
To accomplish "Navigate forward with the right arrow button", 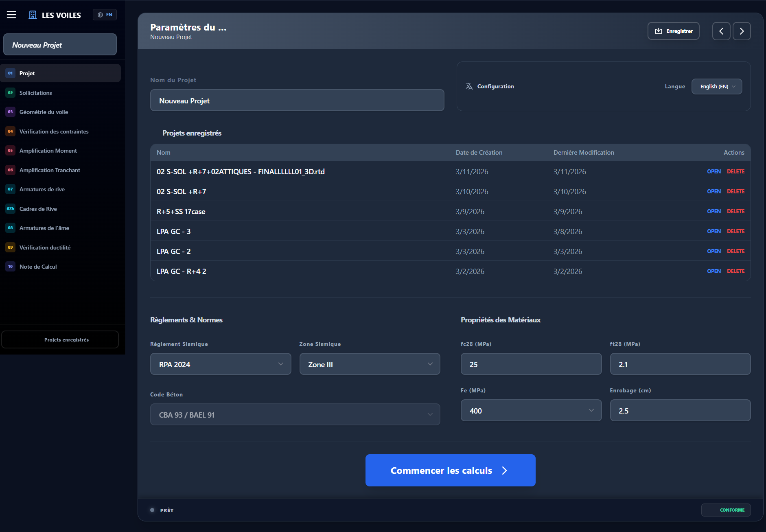I will tap(742, 31).
